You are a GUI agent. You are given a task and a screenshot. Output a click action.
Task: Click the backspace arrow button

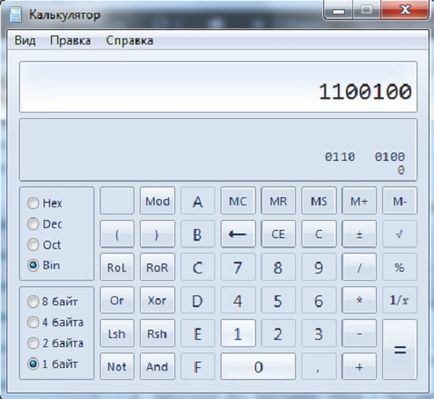click(x=238, y=234)
